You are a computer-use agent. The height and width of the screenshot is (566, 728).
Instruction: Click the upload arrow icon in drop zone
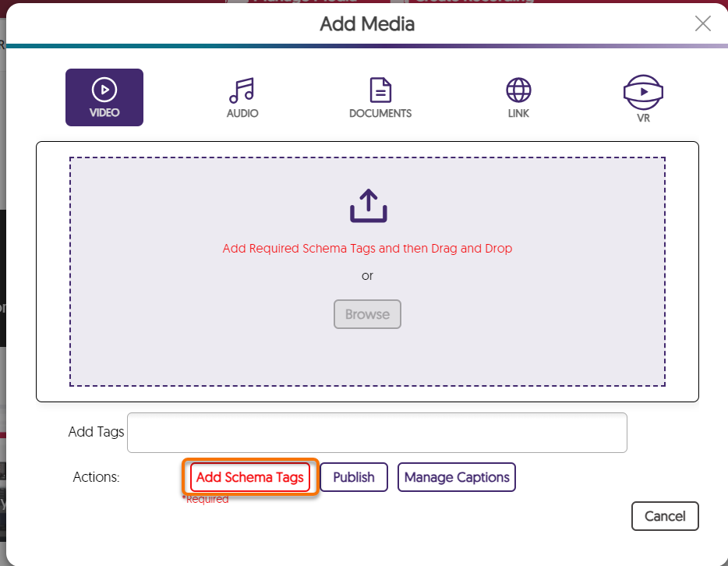368,206
